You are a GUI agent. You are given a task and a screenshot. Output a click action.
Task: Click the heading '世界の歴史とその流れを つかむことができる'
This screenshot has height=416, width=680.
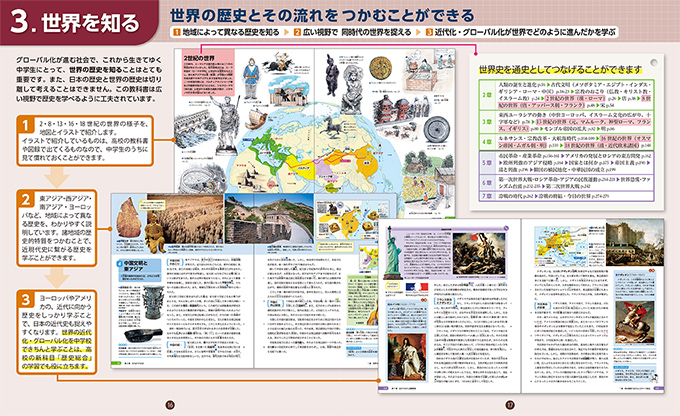tap(322, 16)
